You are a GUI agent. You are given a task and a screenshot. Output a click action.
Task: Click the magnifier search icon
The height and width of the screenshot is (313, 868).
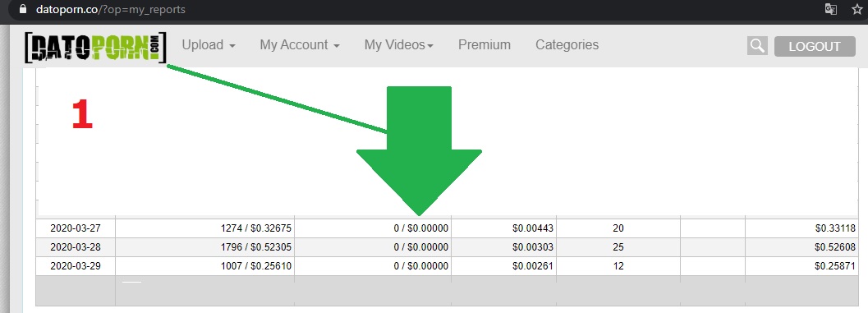pyautogui.click(x=757, y=46)
